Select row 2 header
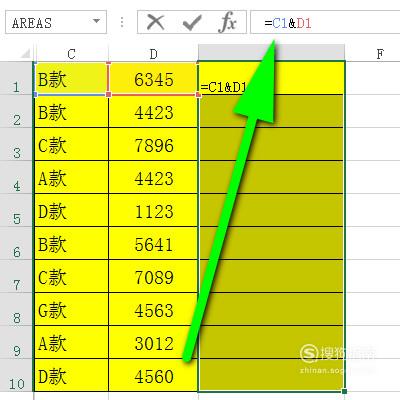 pos(16,111)
